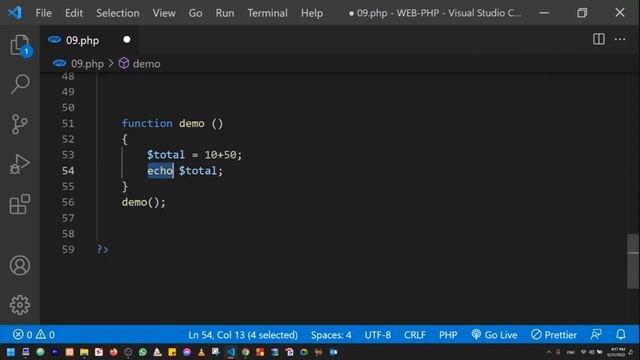
Task: Click the errors count in status bar
Action: click(23, 335)
